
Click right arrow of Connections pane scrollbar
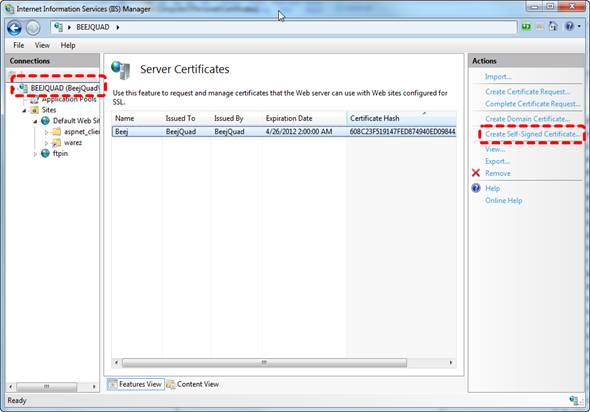click(94, 386)
